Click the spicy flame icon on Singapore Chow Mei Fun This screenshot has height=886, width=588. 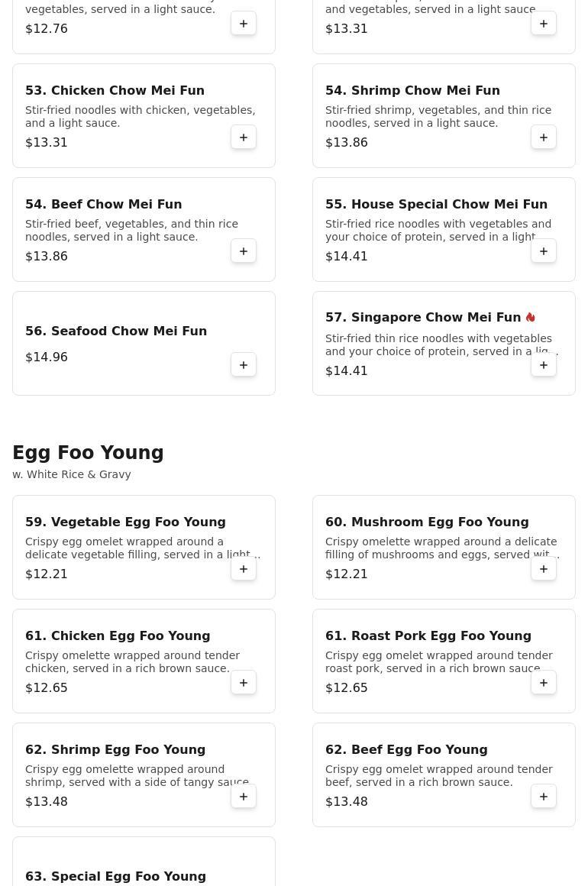[530, 317]
